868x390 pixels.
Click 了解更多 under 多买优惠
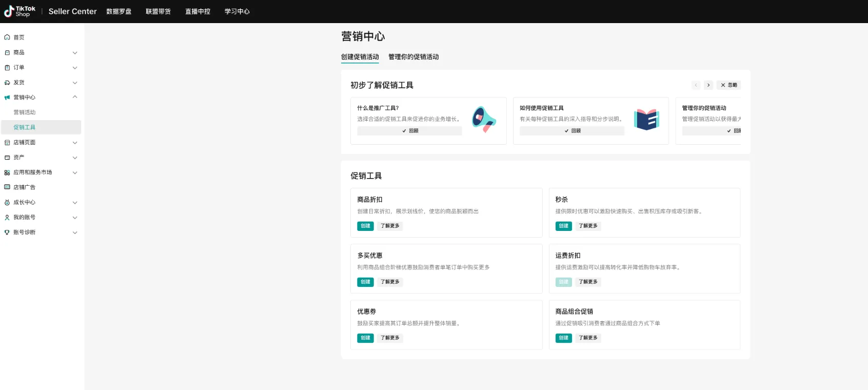(x=390, y=282)
